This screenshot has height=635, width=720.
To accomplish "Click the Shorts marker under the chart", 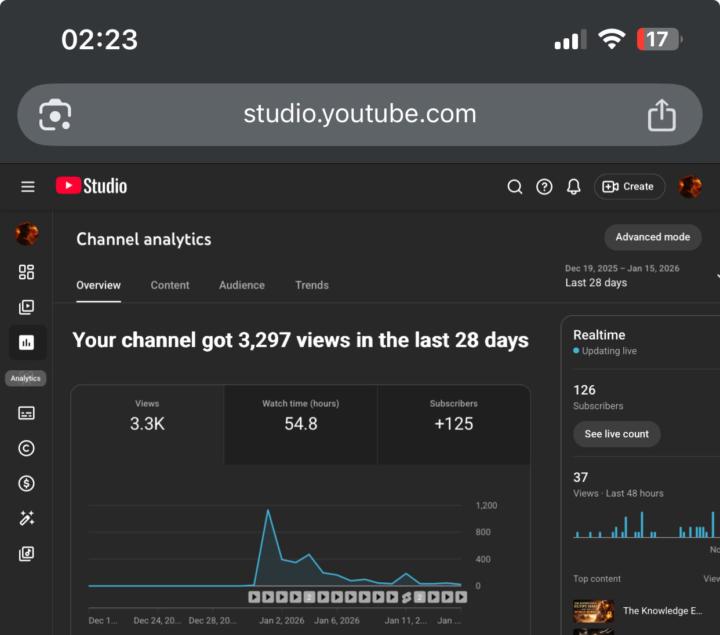I will (x=406, y=597).
